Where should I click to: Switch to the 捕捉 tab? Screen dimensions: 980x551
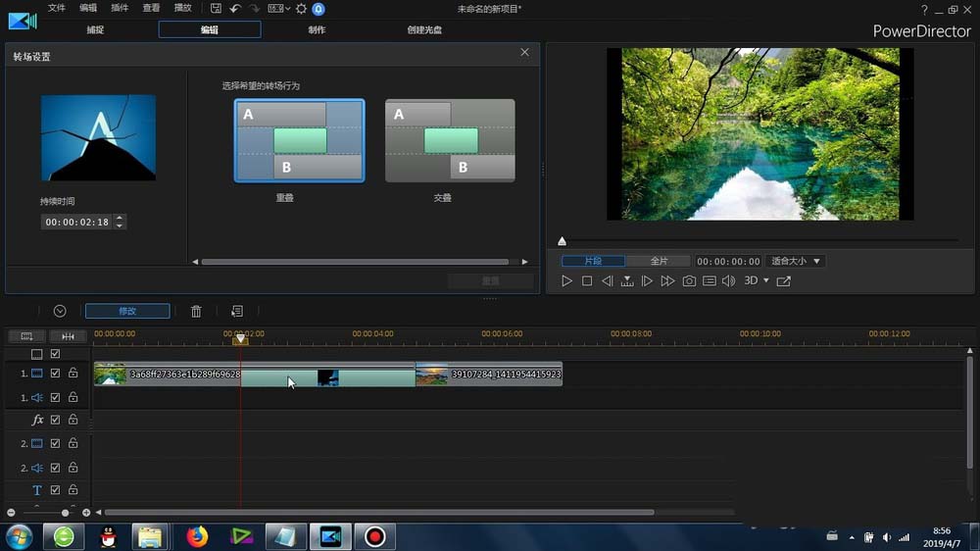(x=95, y=29)
